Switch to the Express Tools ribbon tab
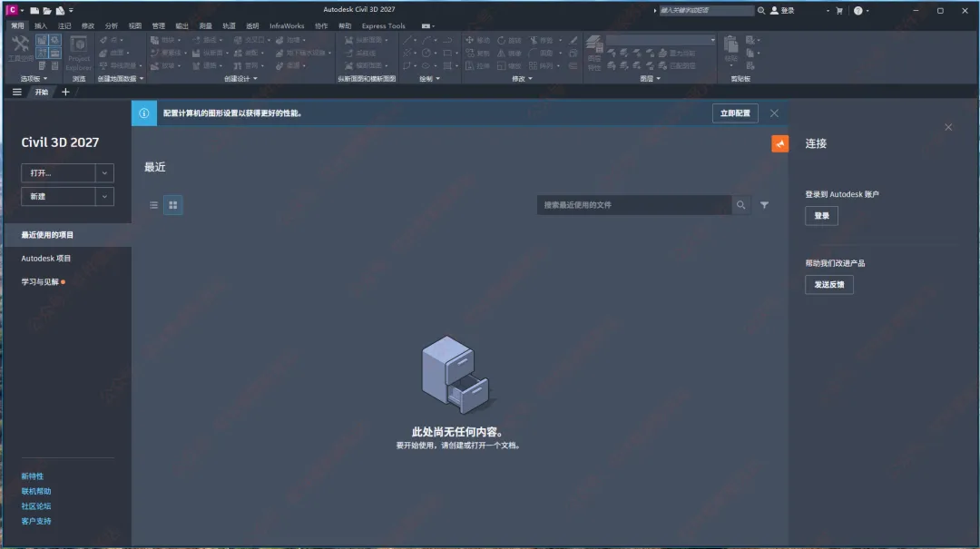This screenshot has width=980, height=549. coord(383,25)
